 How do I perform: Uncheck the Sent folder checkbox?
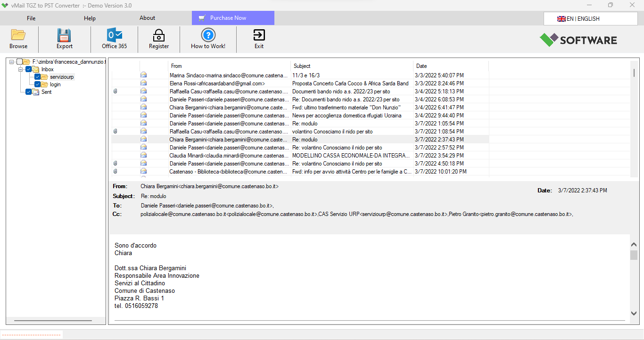29,92
